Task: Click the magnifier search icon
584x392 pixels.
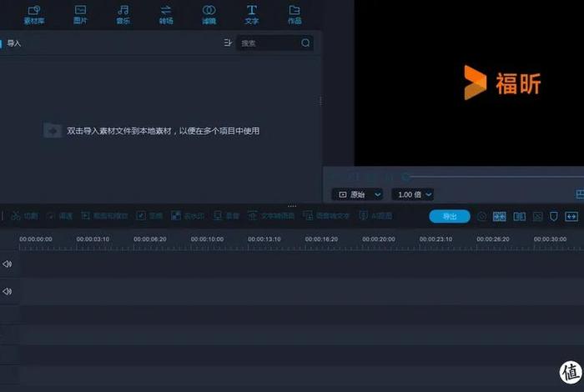Action: pos(305,43)
